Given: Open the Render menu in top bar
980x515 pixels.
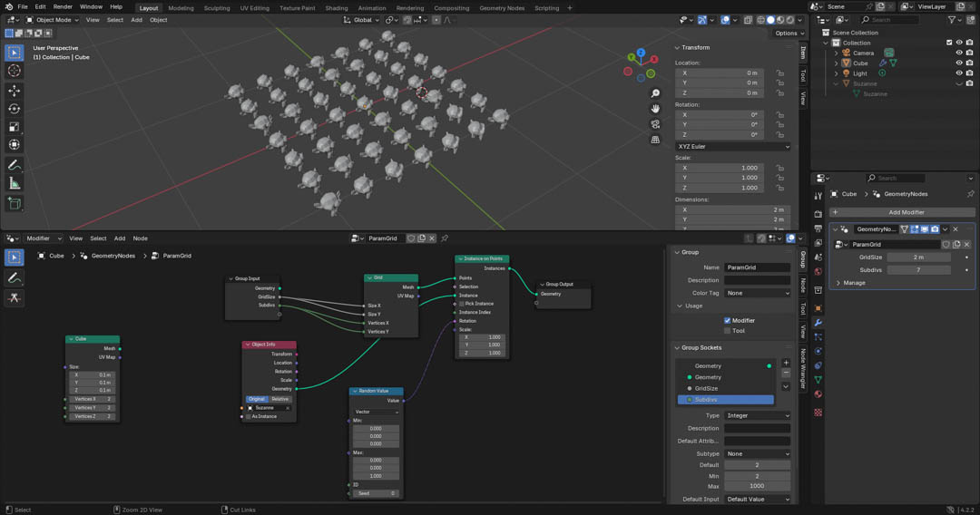Looking at the screenshot, I should (x=63, y=6).
